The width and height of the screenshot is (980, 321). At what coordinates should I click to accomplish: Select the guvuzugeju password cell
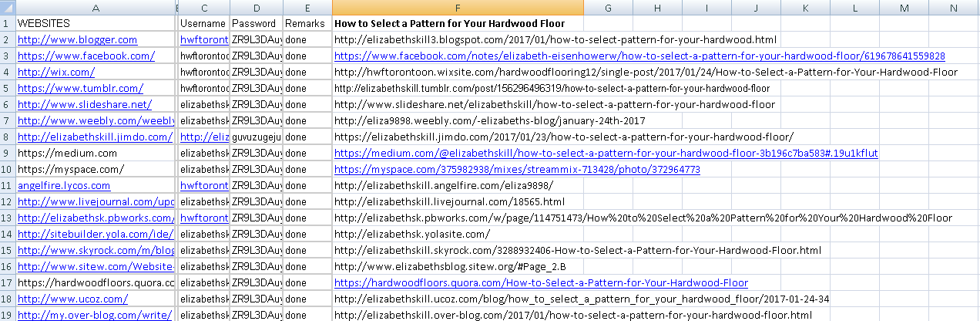click(256, 137)
